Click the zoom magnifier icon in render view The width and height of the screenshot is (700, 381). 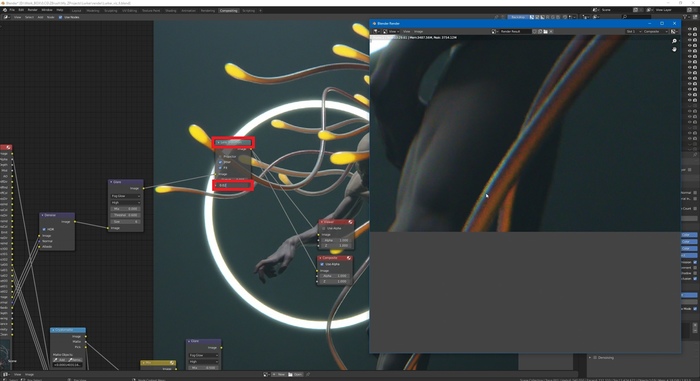click(x=674, y=41)
